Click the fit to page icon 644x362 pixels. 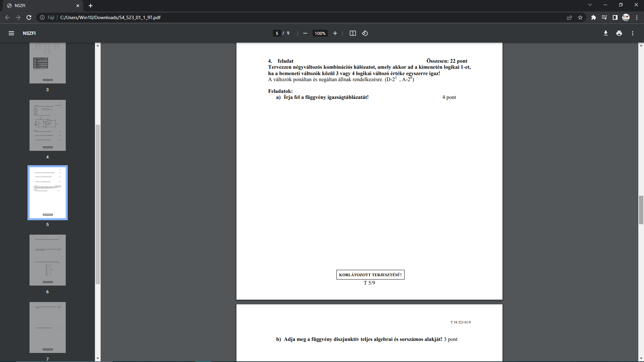click(x=353, y=33)
